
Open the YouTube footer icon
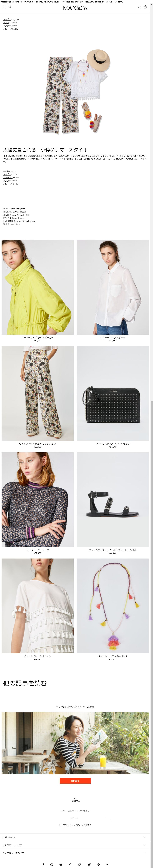click(61, 864)
